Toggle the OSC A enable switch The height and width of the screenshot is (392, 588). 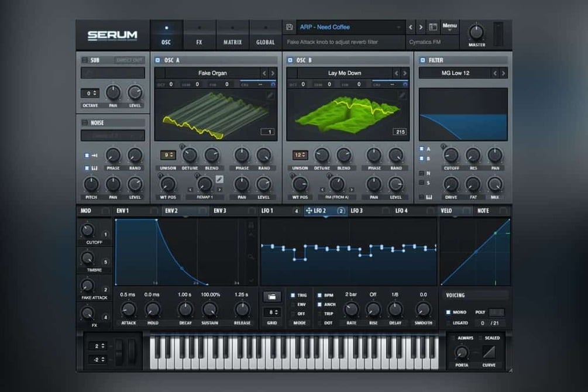(x=158, y=60)
